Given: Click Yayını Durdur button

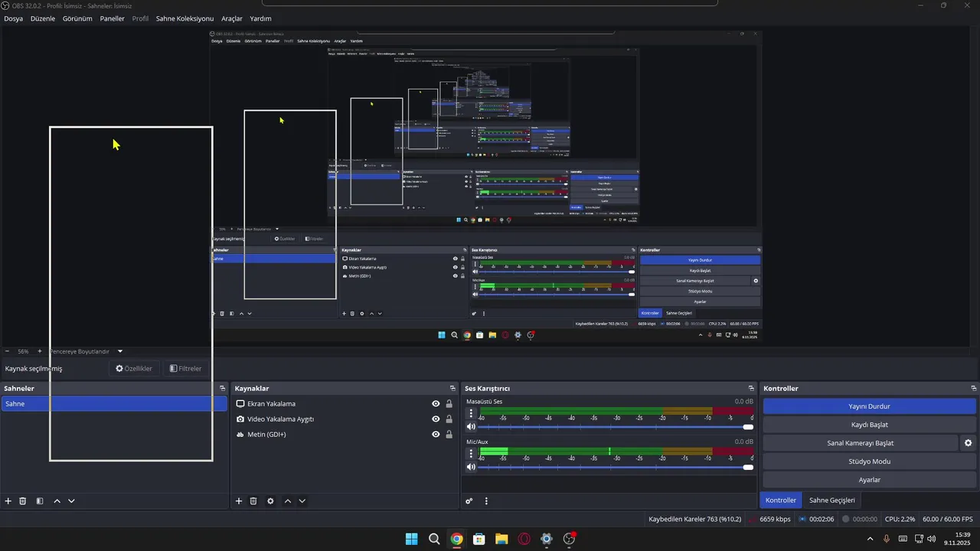Looking at the screenshot, I should pyautogui.click(x=870, y=406).
